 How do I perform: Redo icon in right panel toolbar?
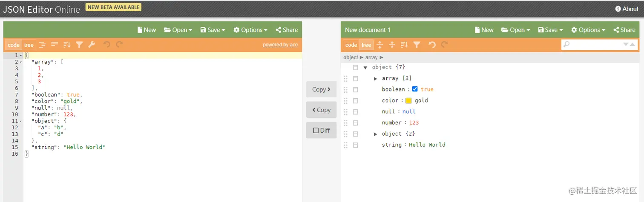[x=445, y=45]
